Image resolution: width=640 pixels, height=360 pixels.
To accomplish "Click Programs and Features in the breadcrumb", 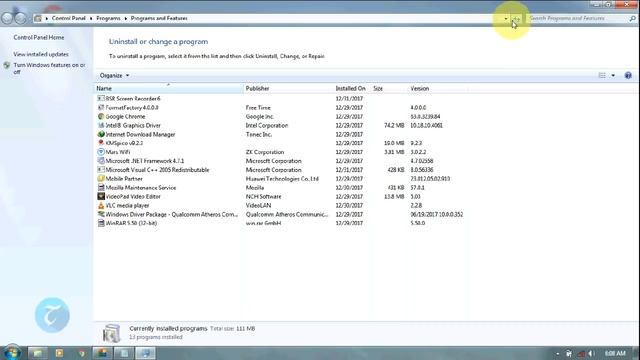I will point(159,18).
